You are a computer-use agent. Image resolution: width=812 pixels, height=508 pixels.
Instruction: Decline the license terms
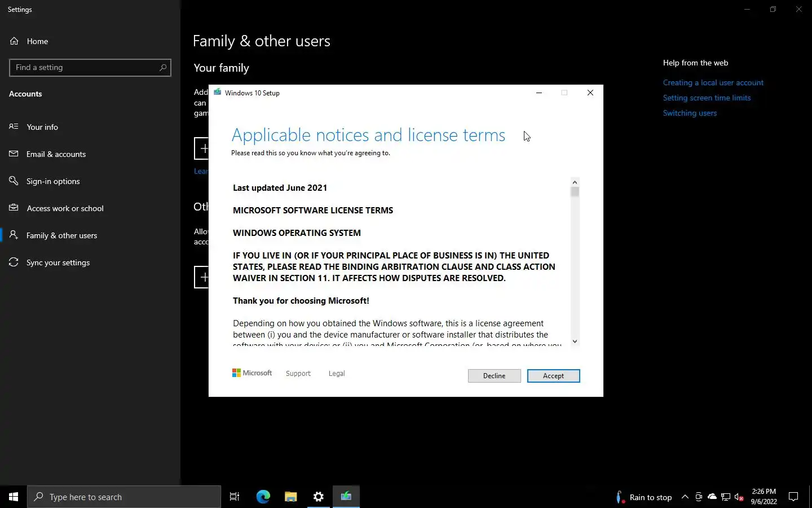(494, 376)
